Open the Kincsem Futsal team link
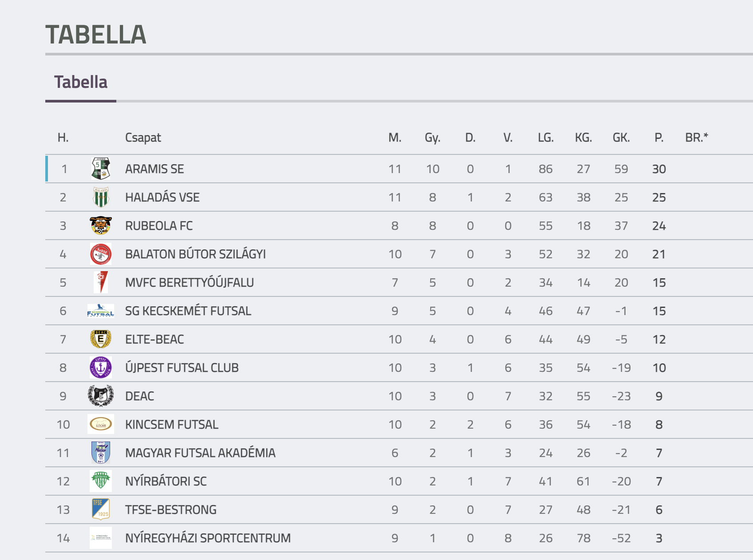Screen dimensions: 753x560 coord(172,425)
